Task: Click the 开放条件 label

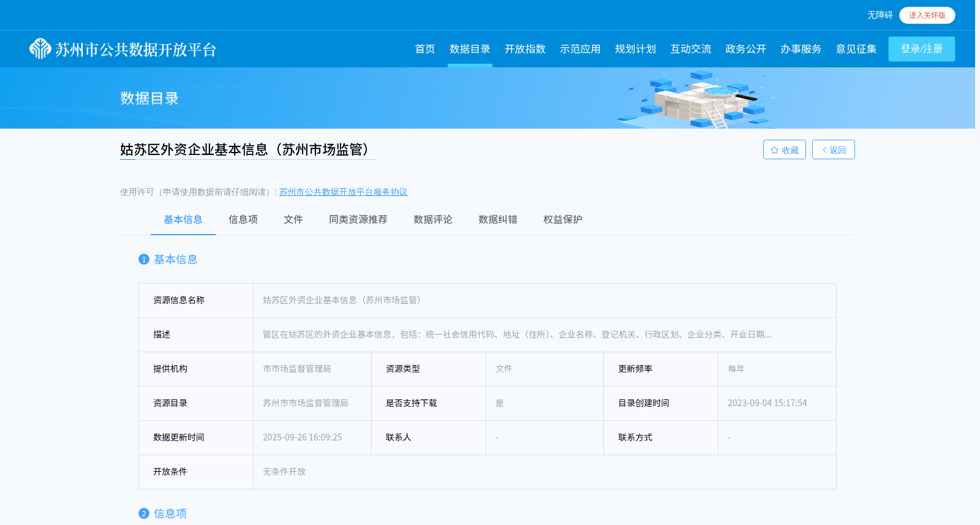Action: click(x=170, y=472)
